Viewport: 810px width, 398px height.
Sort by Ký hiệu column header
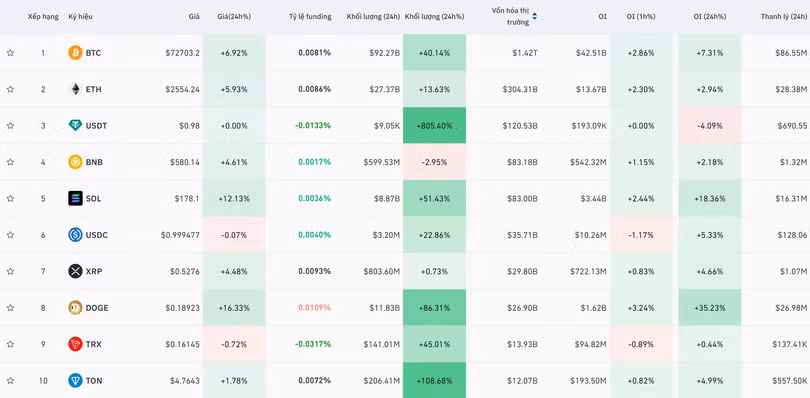[x=81, y=17]
